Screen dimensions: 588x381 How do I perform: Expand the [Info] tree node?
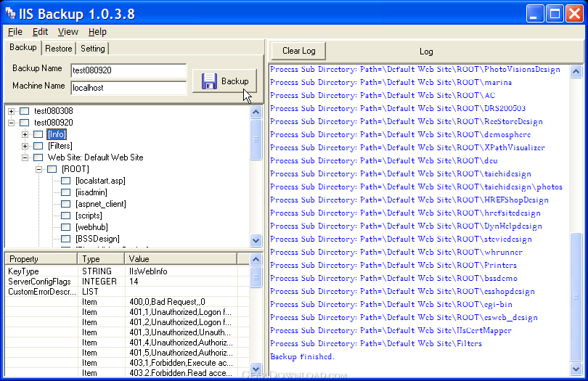click(25, 134)
